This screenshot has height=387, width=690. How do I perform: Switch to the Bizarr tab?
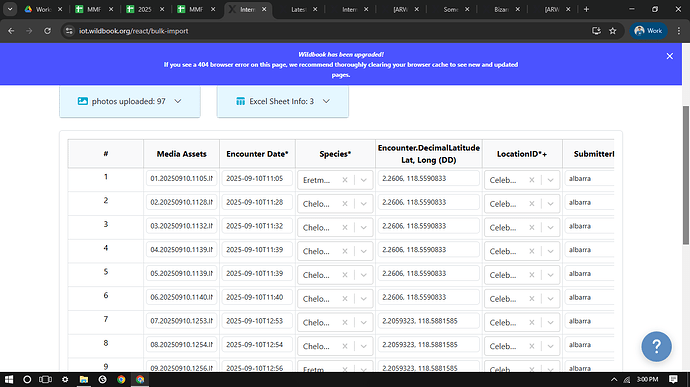tap(501, 9)
